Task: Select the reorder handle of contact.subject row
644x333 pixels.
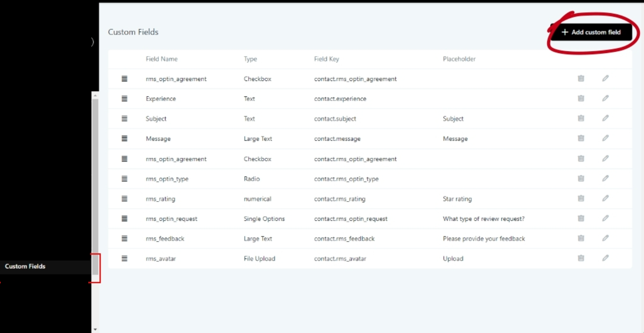Action: coord(125,118)
